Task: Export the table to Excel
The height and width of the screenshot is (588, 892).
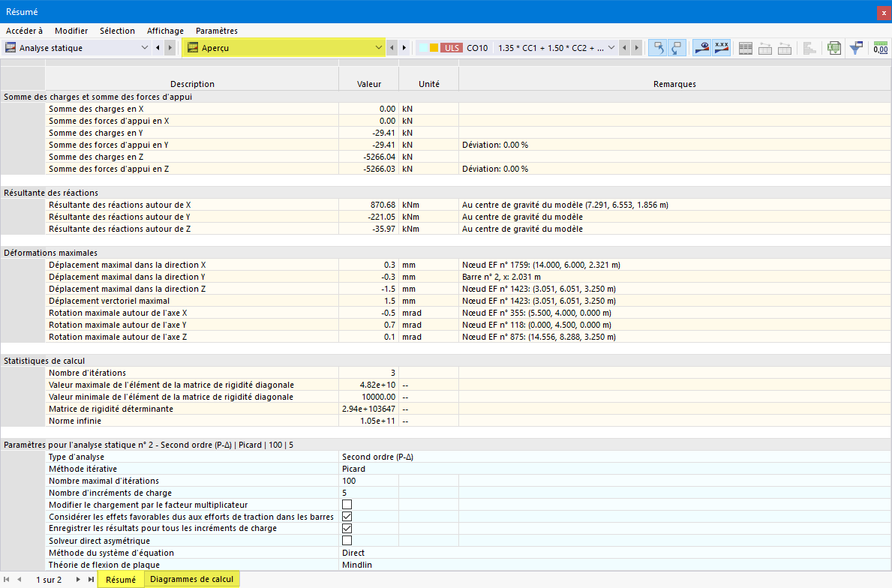Action: point(834,48)
